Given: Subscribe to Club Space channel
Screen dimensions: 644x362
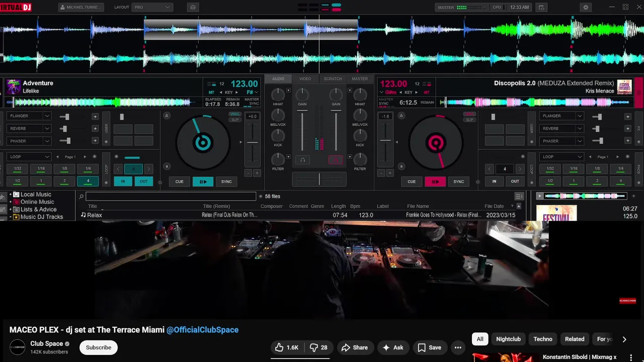Looking at the screenshot, I should click(99, 347).
